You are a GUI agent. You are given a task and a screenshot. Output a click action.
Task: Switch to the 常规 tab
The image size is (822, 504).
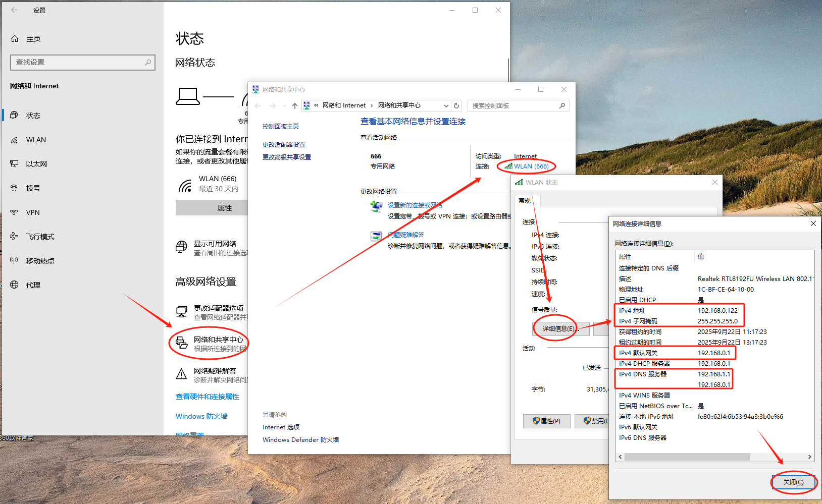click(x=525, y=201)
